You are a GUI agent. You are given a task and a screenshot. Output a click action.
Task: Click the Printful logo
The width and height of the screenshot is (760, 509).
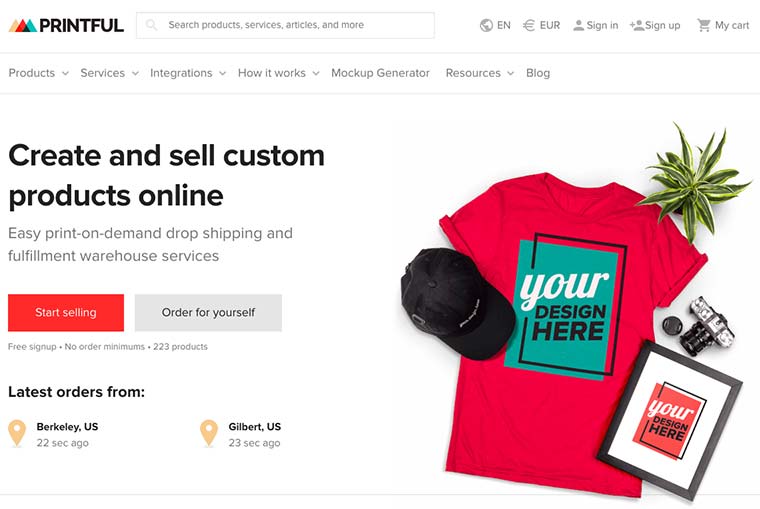[66, 25]
